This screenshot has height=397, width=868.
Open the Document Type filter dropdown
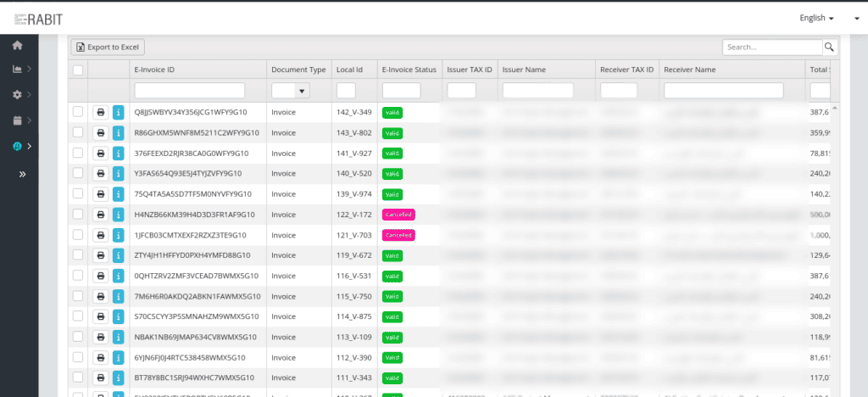291,91
